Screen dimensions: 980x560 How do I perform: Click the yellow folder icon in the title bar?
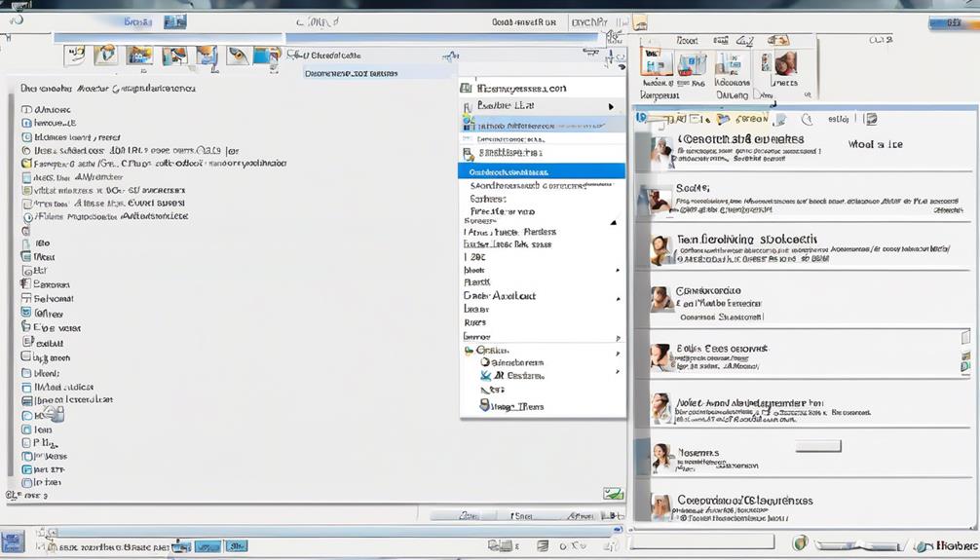(639, 23)
